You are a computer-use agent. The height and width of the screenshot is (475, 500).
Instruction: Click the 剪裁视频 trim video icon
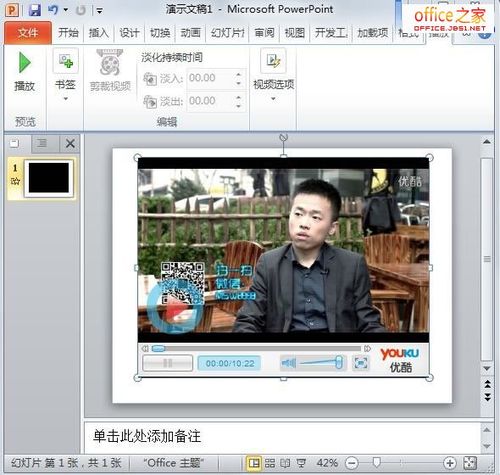[x=110, y=63]
